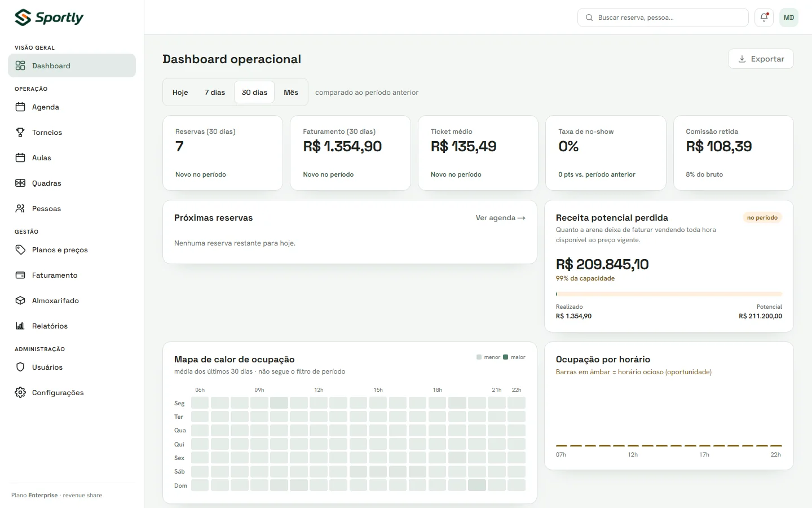
Task: Focus the Buscar reserva search field
Action: (x=663, y=17)
